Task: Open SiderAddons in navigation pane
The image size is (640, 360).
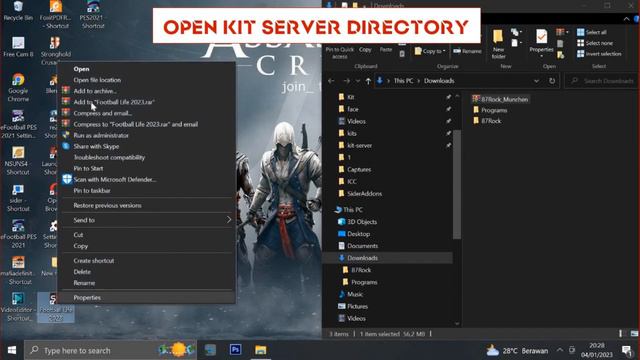Action: click(x=360, y=193)
